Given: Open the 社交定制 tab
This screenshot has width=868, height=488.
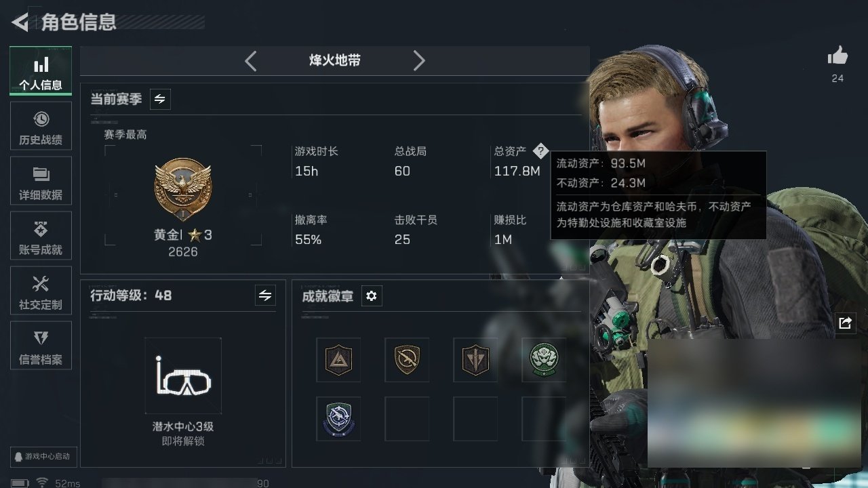Looking at the screenshot, I should [x=41, y=293].
